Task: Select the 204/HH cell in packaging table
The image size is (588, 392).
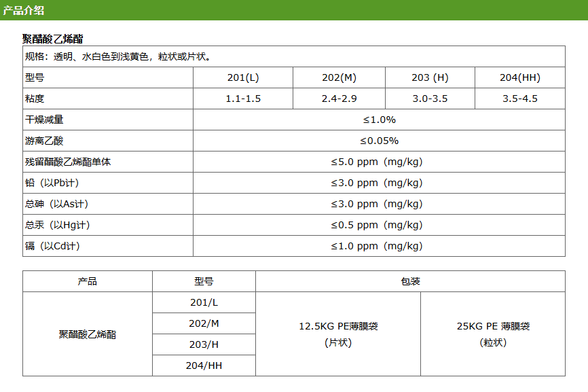Action: (x=204, y=366)
